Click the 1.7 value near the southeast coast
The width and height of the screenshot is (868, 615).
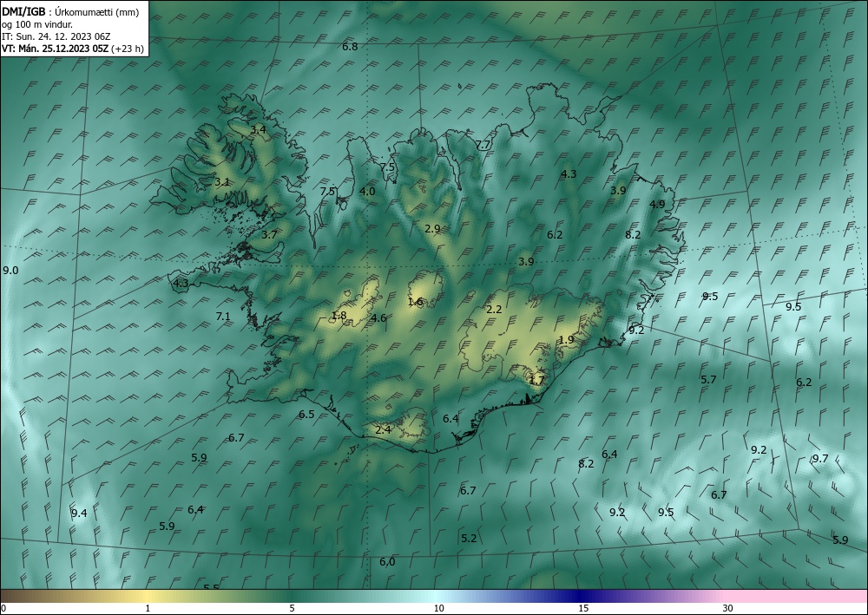click(537, 380)
